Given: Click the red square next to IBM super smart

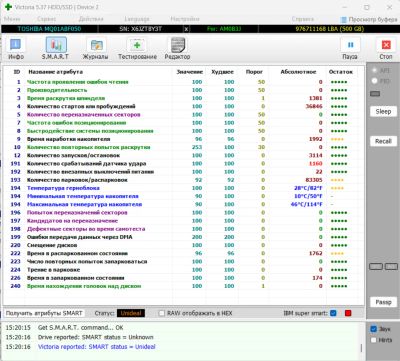Looking at the screenshot, I should 348,313.
